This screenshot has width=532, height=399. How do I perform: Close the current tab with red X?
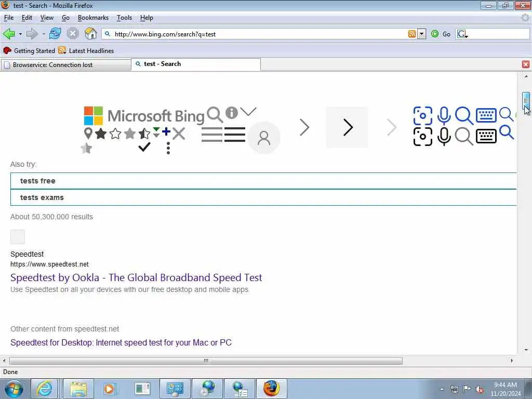(x=526, y=64)
